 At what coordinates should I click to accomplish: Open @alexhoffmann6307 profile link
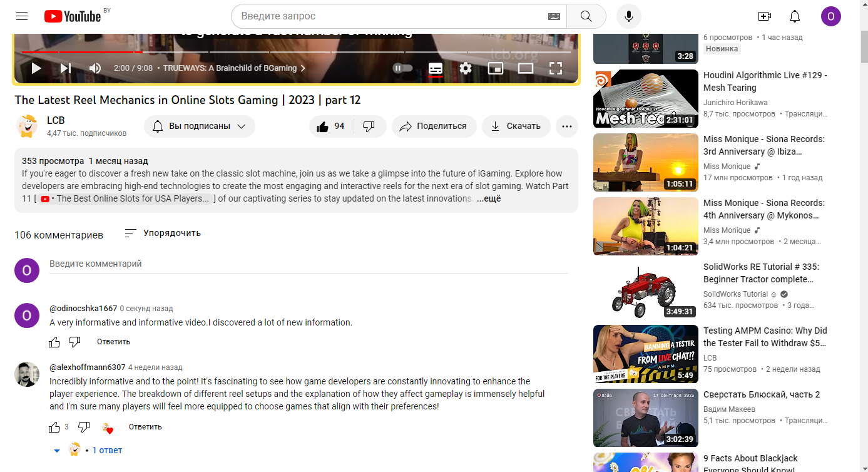pyautogui.click(x=88, y=367)
